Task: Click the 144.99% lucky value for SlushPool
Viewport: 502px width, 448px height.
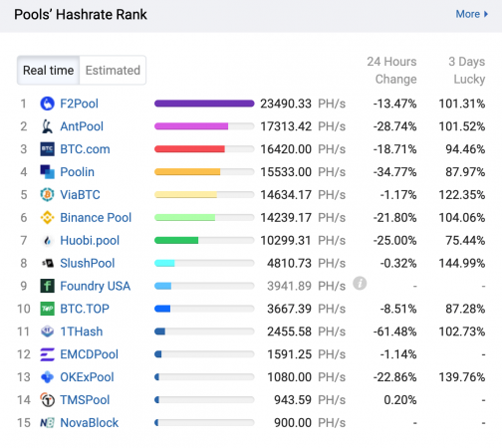Action: pyautogui.click(x=462, y=263)
